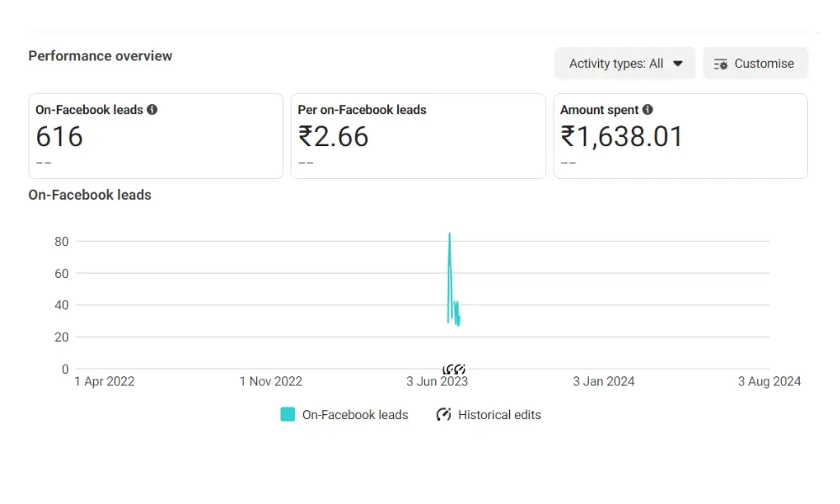Click the 1 Apr 2022 axis label

click(104, 381)
